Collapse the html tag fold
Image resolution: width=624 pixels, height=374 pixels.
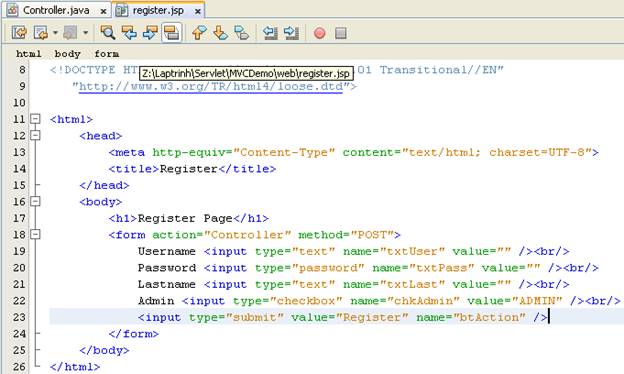[35, 119]
